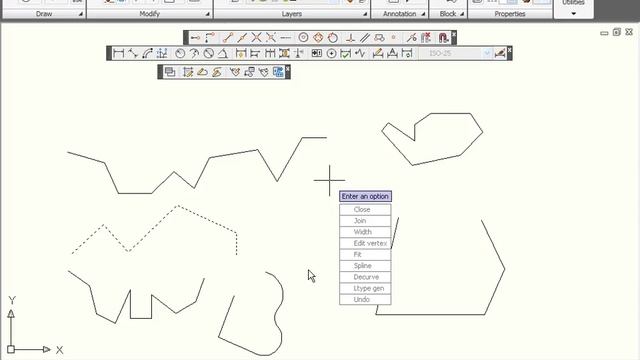Click the Dimension Update icon

tap(407, 53)
